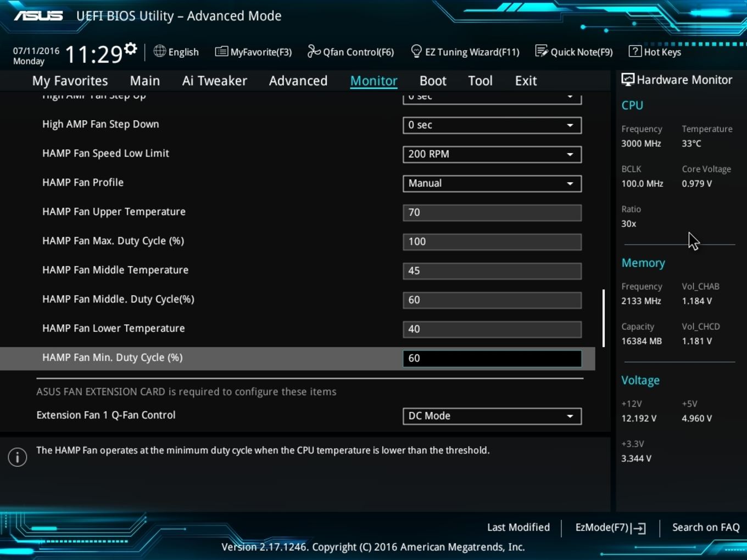The width and height of the screenshot is (747, 560).
Task: Click the Hot Keys question mark icon
Action: 634,51
